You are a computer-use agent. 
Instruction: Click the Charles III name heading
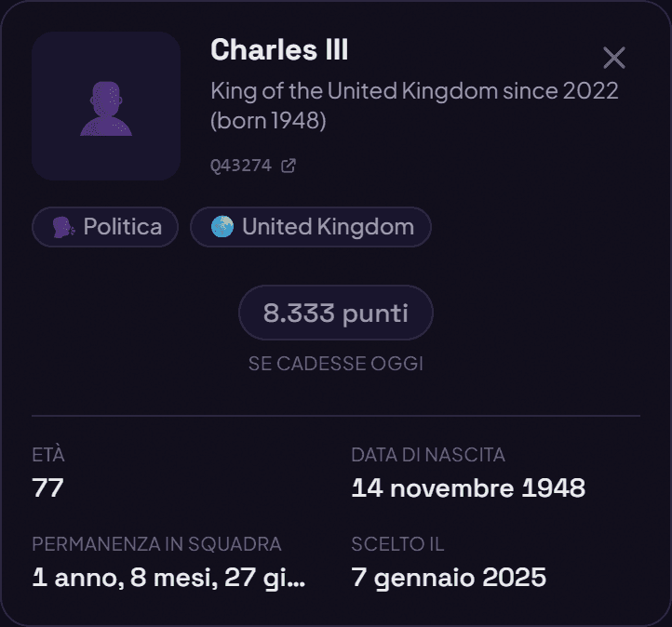pos(279,49)
